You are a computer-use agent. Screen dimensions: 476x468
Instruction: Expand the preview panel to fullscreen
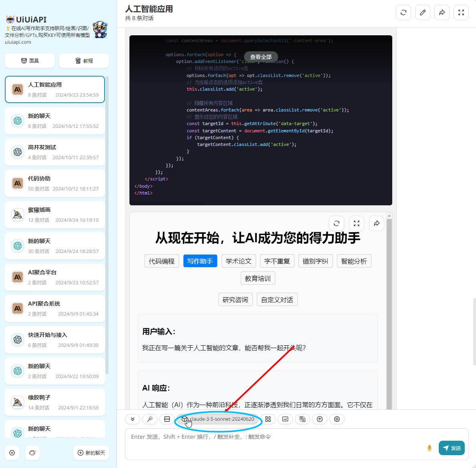[357, 223]
